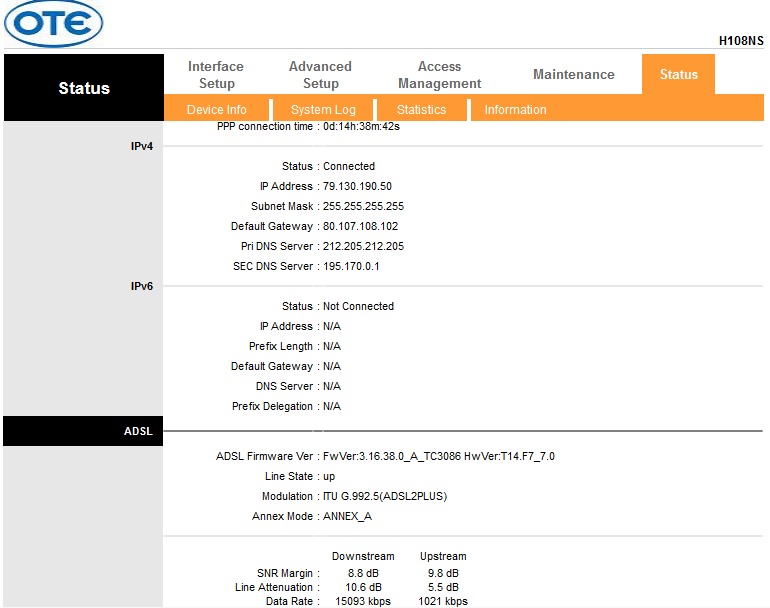770x608 pixels.
Task: Click upstream attenuation 5.5 dB
Action: coord(443,587)
